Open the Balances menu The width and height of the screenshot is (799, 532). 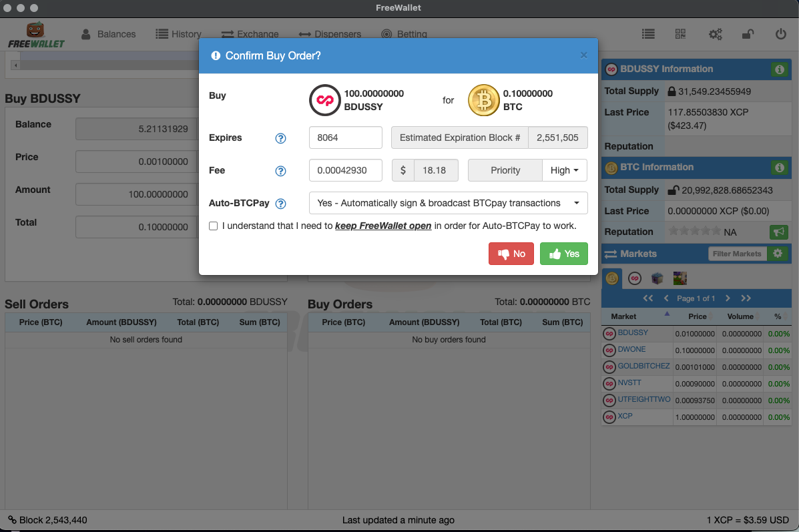(109, 34)
